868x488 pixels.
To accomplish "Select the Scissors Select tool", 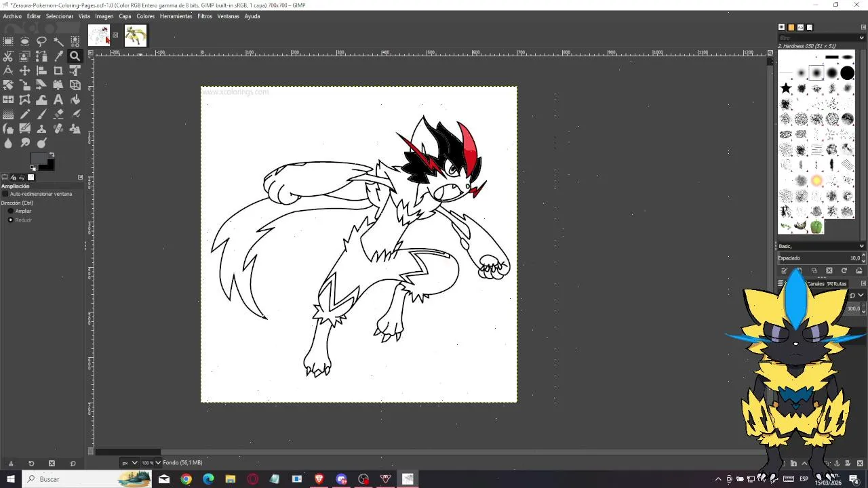I will click(8, 56).
